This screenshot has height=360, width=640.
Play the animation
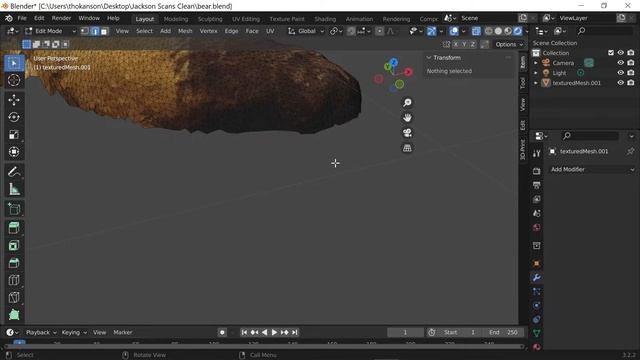pyautogui.click(x=274, y=332)
